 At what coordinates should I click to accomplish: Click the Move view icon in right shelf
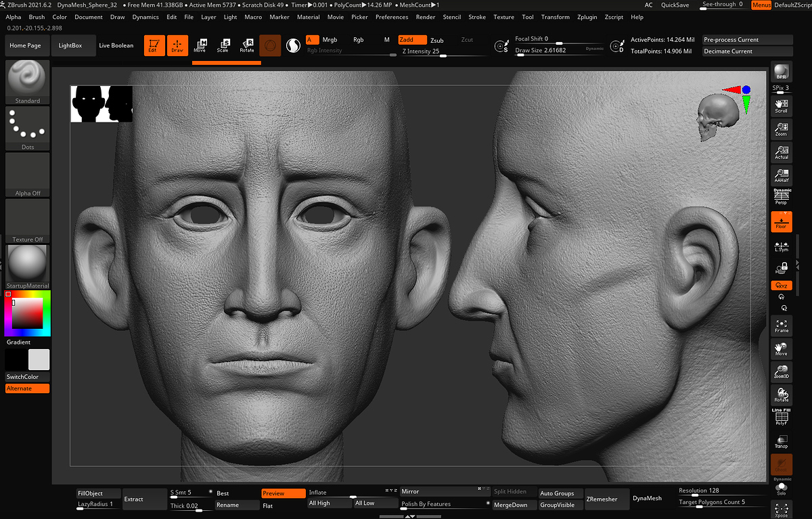782,348
